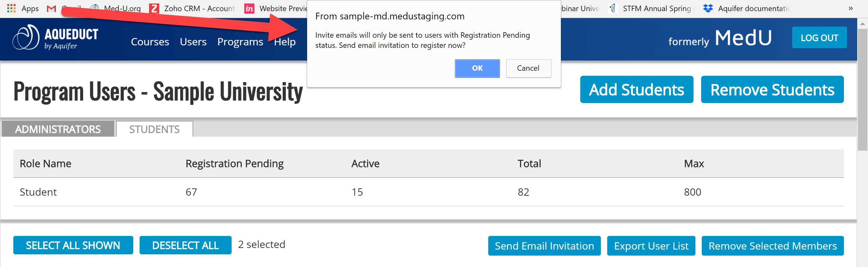This screenshot has width=868, height=267.
Task: Open the Gmail bookmark icon
Action: tap(51, 9)
